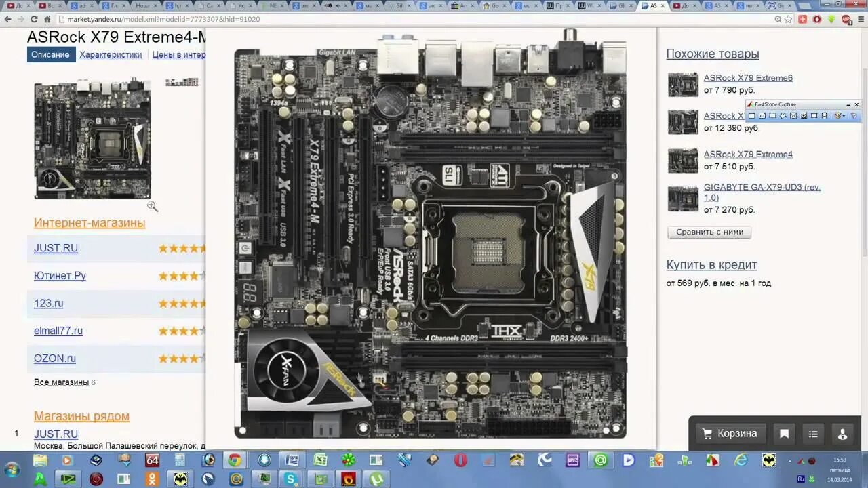The height and width of the screenshot is (488, 868).
Task: Bookmark page with star icon
Action: click(788, 19)
